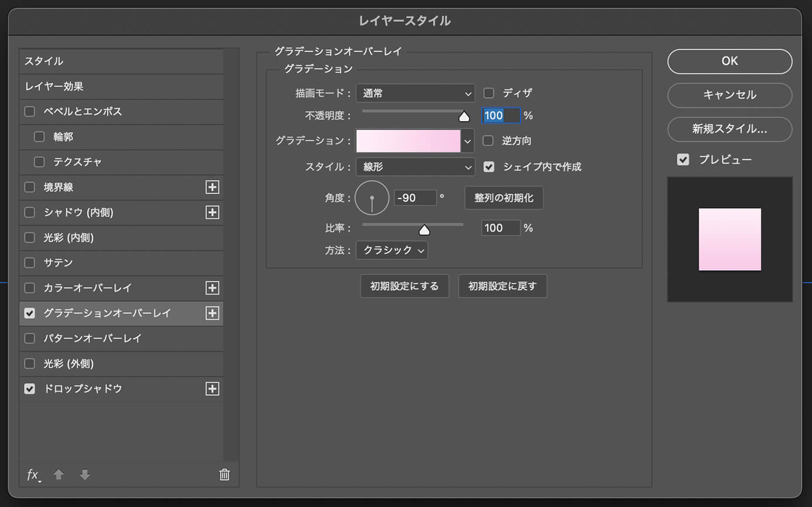
Task: Uncheck the シェイプ内で作成 checkbox
Action: coord(488,167)
